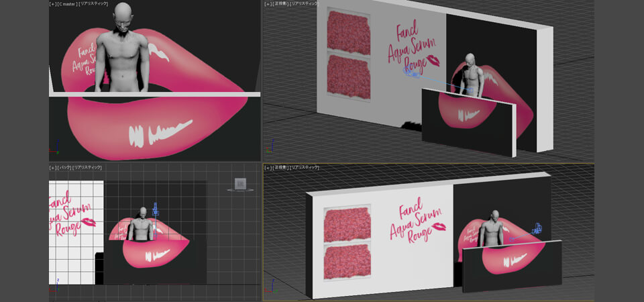This screenshot has height=302, width=644.
Task: Select the lower flower panel in the top-right viewport
Action: [349, 77]
